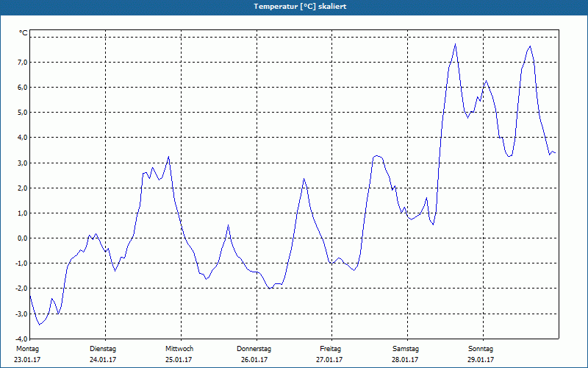Select the Sonntag day label
588x368 pixels.
[x=481, y=349]
